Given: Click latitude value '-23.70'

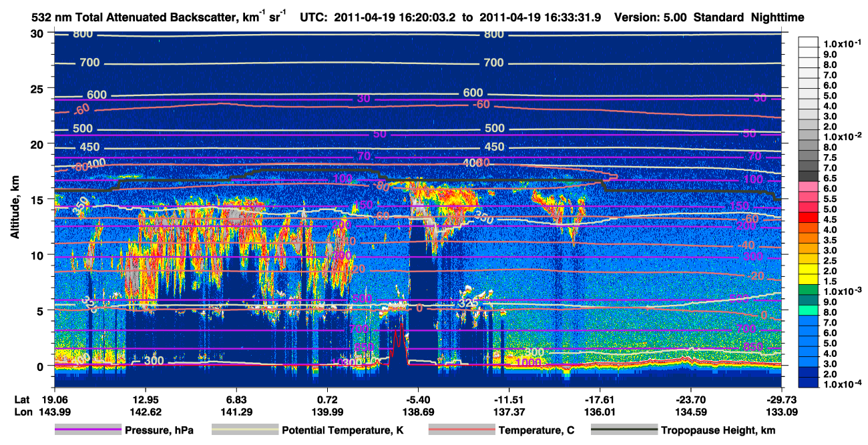Looking at the screenshot, I should pyautogui.click(x=691, y=398).
